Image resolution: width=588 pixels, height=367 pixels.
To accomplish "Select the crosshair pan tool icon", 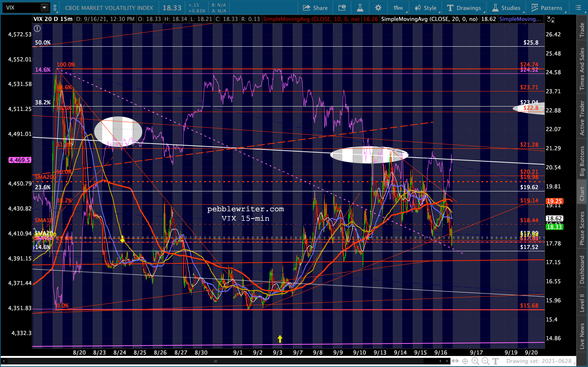I will [465, 361].
